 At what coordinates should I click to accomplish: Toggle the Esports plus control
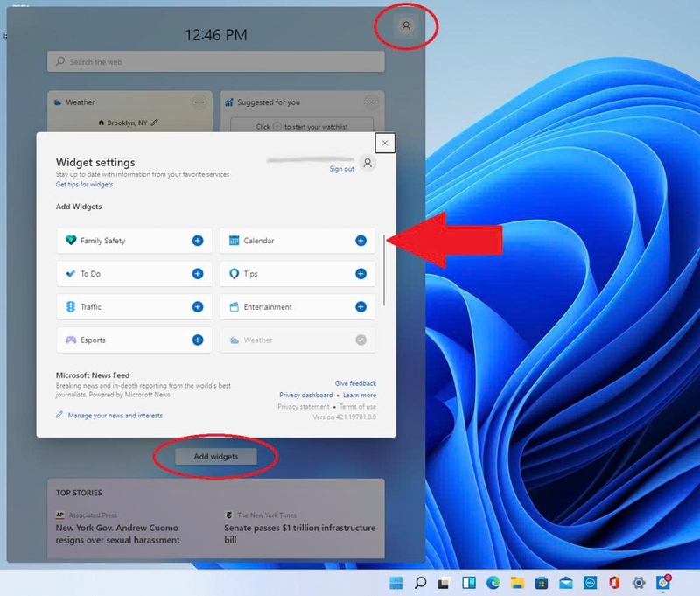pyautogui.click(x=199, y=340)
